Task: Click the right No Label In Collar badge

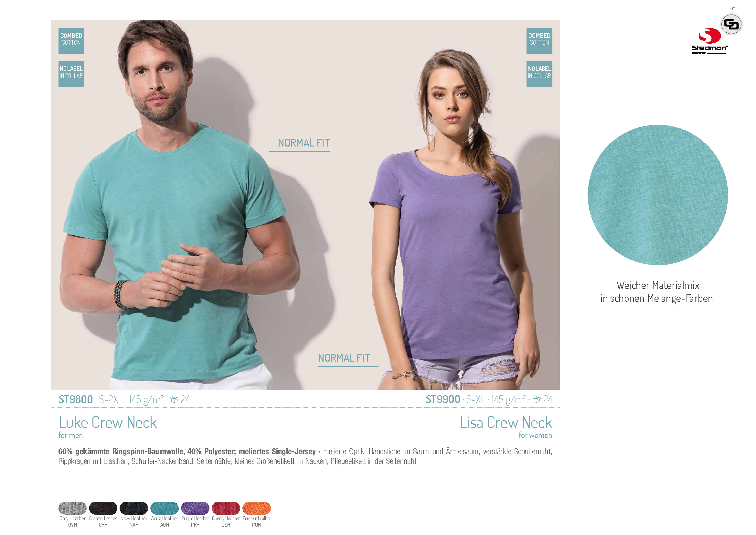Action: click(x=539, y=74)
